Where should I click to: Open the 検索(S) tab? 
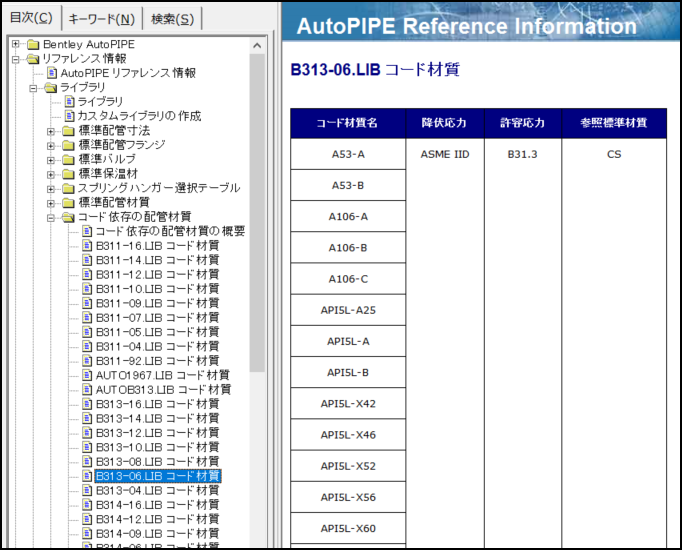coord(173,19)
